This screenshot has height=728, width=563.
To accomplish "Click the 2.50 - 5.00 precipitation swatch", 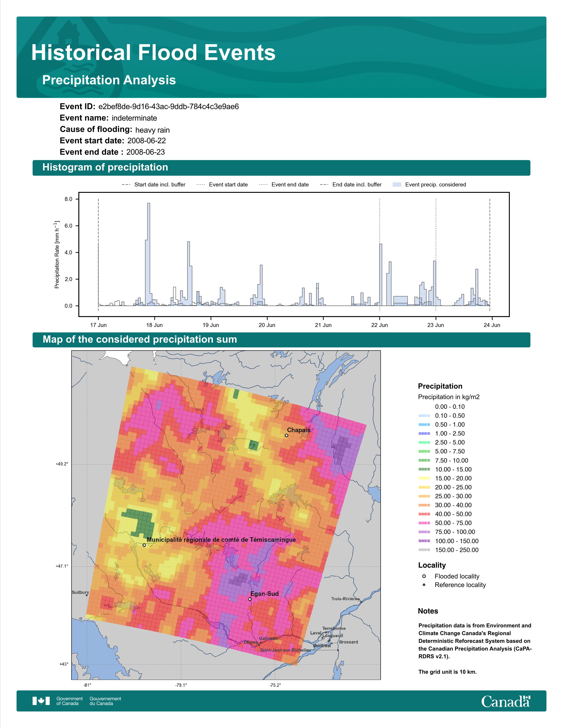I will pyautogui.click(x=424, y=443).
